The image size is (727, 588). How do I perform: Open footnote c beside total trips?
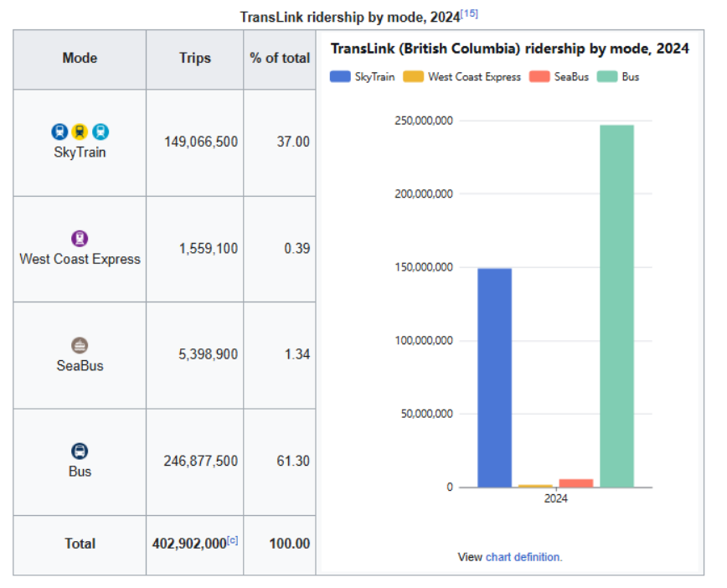[232, 541]
